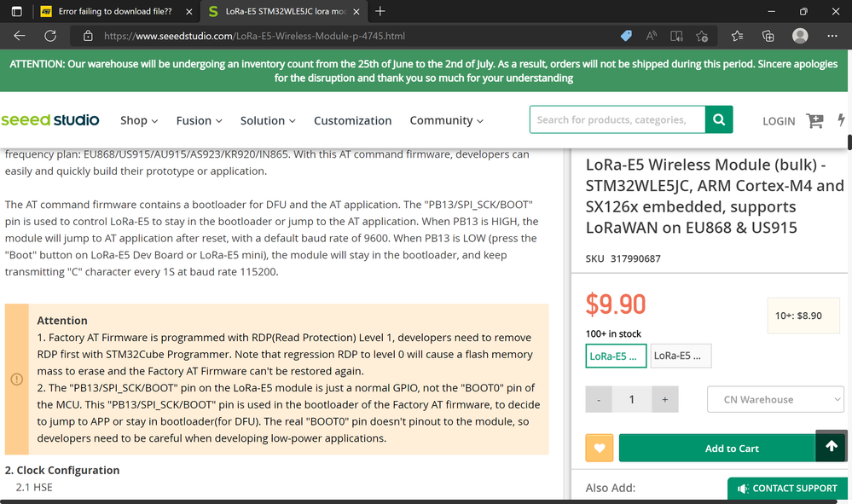Focus the product search field

[x=617, y=119]
